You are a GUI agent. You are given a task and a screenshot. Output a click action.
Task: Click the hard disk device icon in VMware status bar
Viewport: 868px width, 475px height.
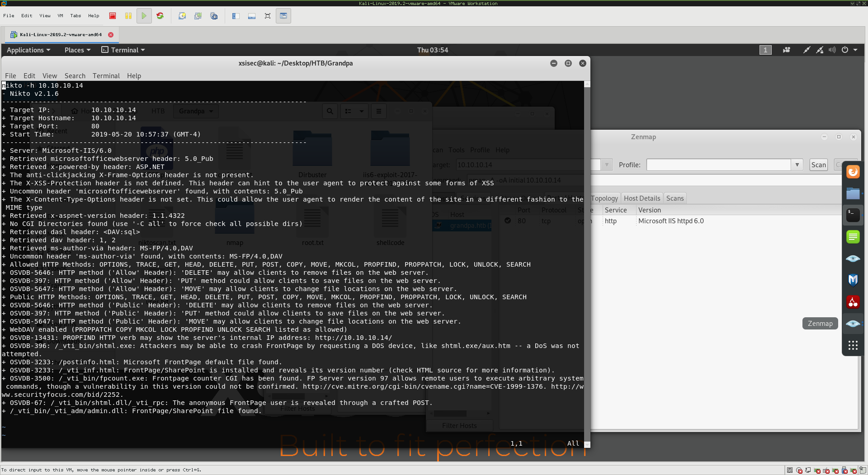tap(790, 470)
